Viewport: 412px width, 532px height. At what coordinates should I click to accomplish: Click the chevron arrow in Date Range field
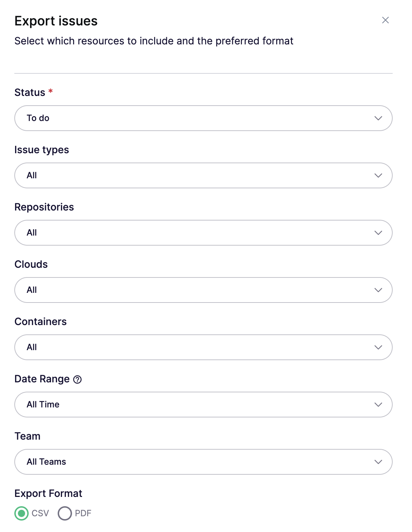(x=378, y=405)
